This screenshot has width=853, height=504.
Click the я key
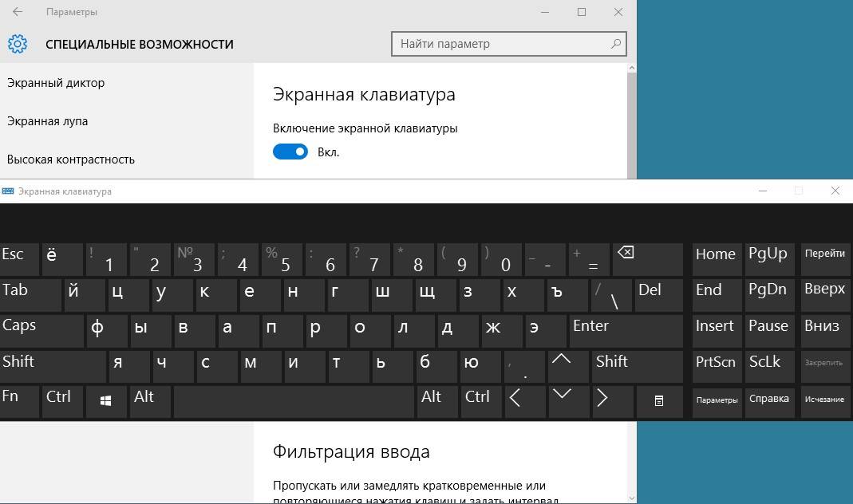pos(129,367)
